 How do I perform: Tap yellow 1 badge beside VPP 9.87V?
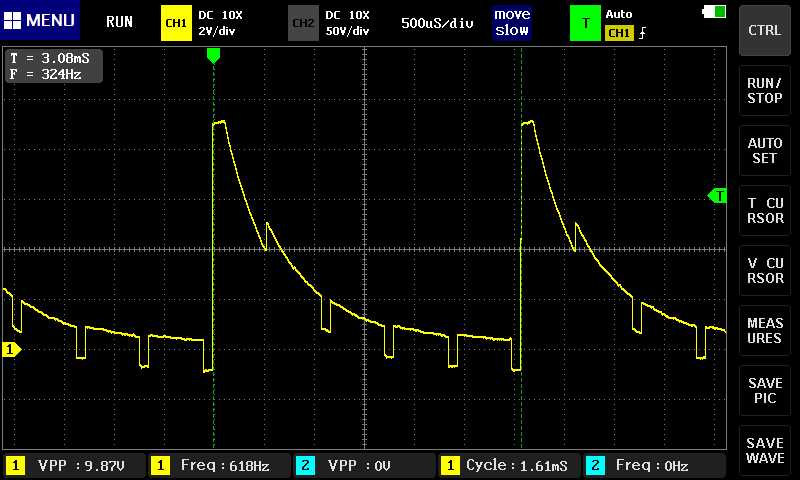tap(15, 465)
